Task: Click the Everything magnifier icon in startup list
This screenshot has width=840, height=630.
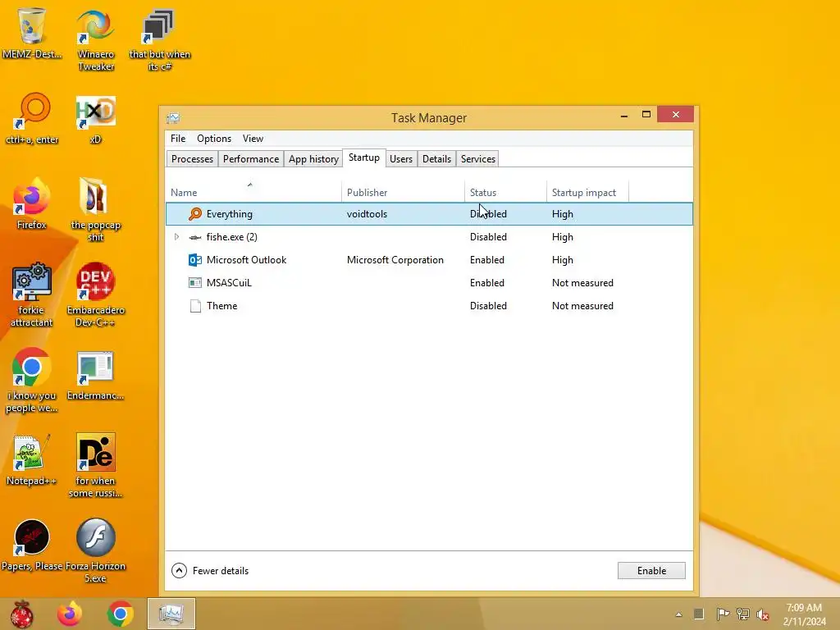Action: [195, 214]
